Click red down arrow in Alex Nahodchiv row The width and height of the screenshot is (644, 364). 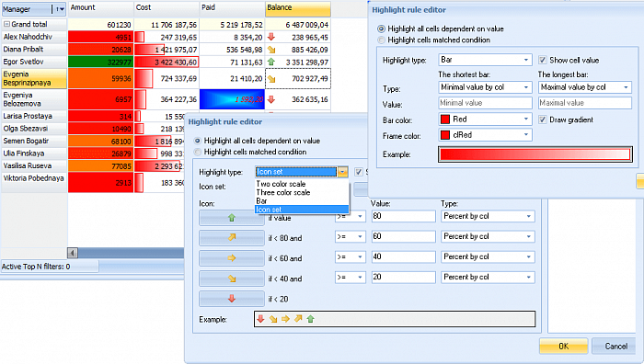(x=271, y=37)
